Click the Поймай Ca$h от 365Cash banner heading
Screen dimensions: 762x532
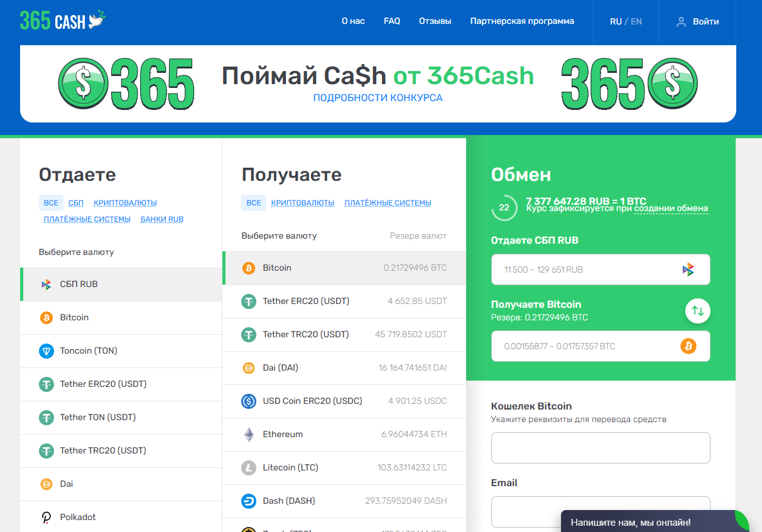click(x=378, y=76)
